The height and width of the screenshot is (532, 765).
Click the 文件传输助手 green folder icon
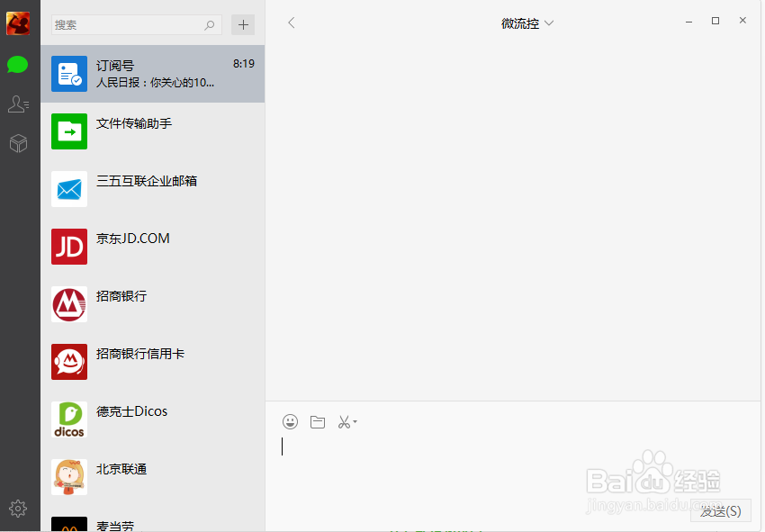[x=69, y=131]
